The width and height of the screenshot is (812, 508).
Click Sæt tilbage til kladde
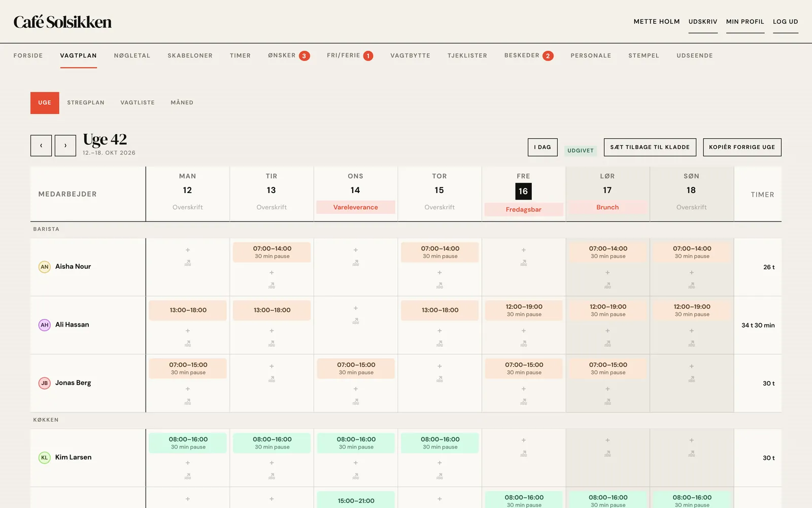click(650, 147)
